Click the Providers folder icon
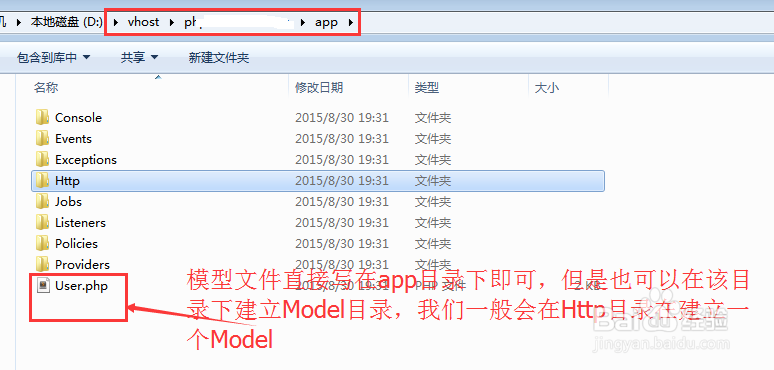Image resolution: width=774 pixels, height=370 pixels. pos(42,264)
